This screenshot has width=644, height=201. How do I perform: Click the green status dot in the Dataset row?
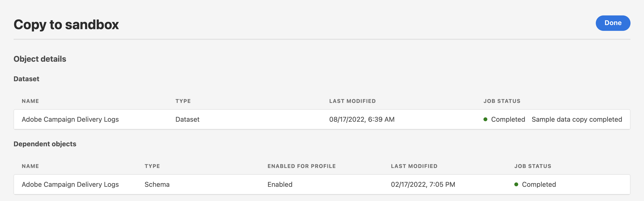coord(485,119)
